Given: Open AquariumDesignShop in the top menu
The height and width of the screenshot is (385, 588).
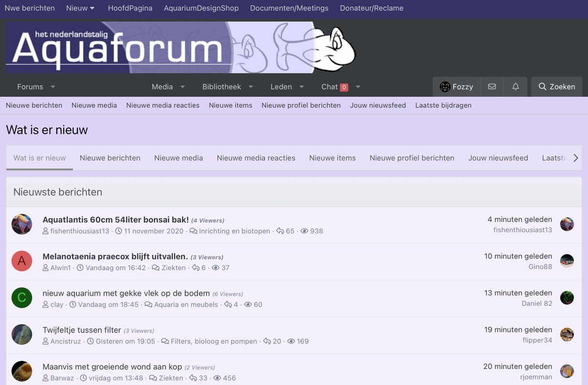Looking at the screenshot, I should 201,8.
